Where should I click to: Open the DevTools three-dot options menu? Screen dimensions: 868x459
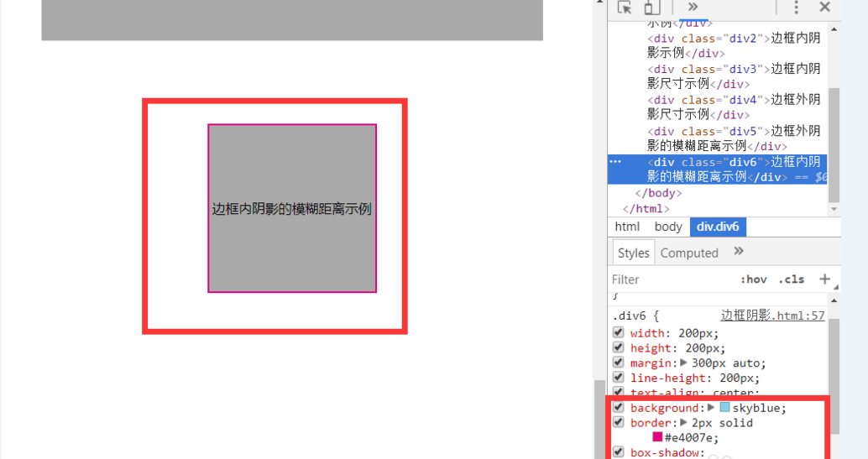tap(796, 8)
